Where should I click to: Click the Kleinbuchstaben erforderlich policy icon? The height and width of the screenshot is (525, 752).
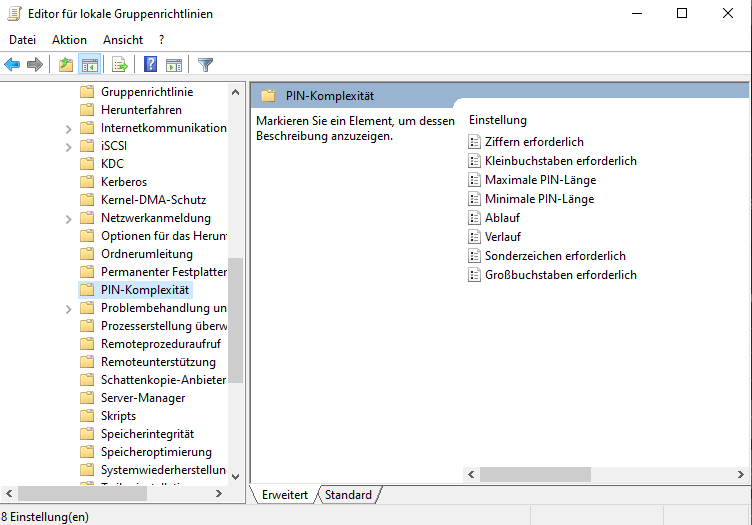[474, 161]
